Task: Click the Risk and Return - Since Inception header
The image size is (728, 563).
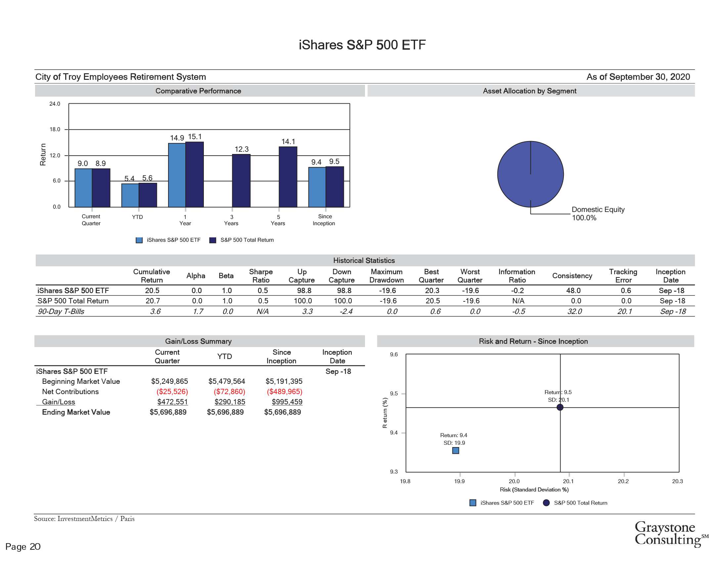Action: click(x=535, y=341)
